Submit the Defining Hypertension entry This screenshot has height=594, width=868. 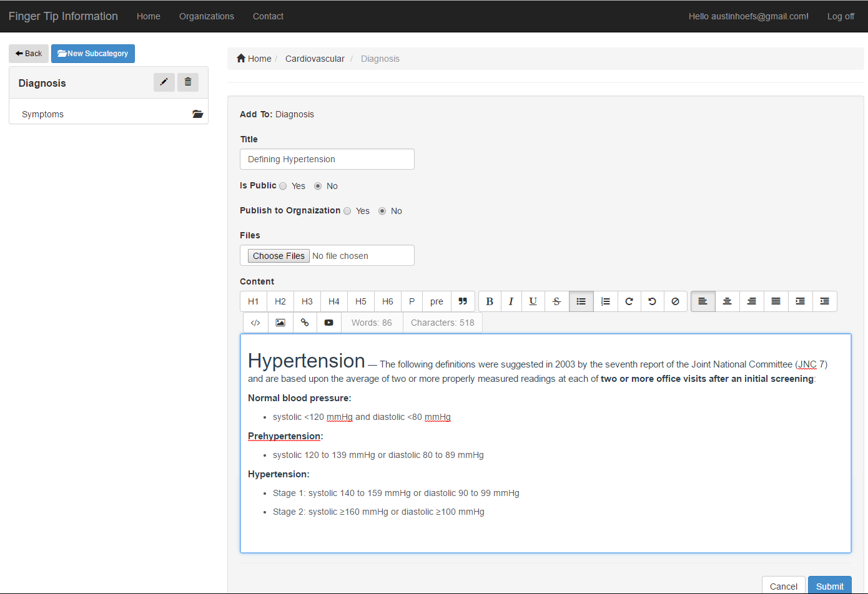tap(829, 586)
